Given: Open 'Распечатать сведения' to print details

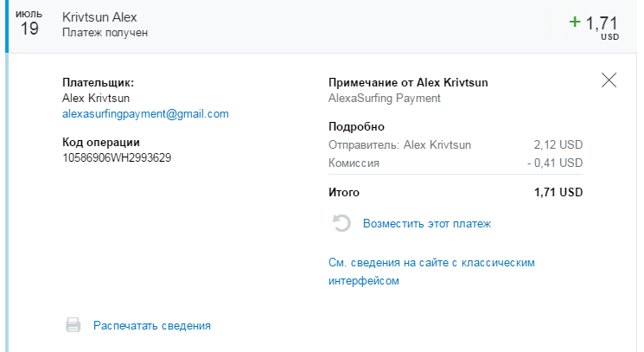Looking at the screenshot, I should pos(152,325).
